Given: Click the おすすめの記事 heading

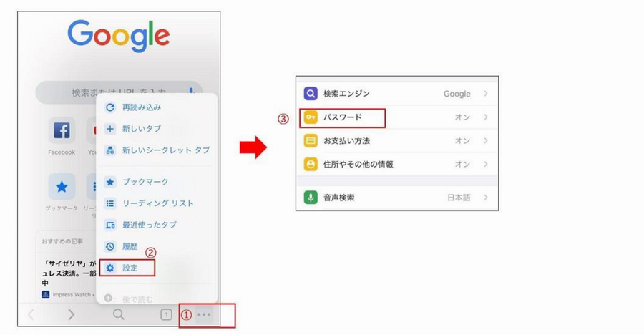Looking at the screenshot, I should pos(62,241).
